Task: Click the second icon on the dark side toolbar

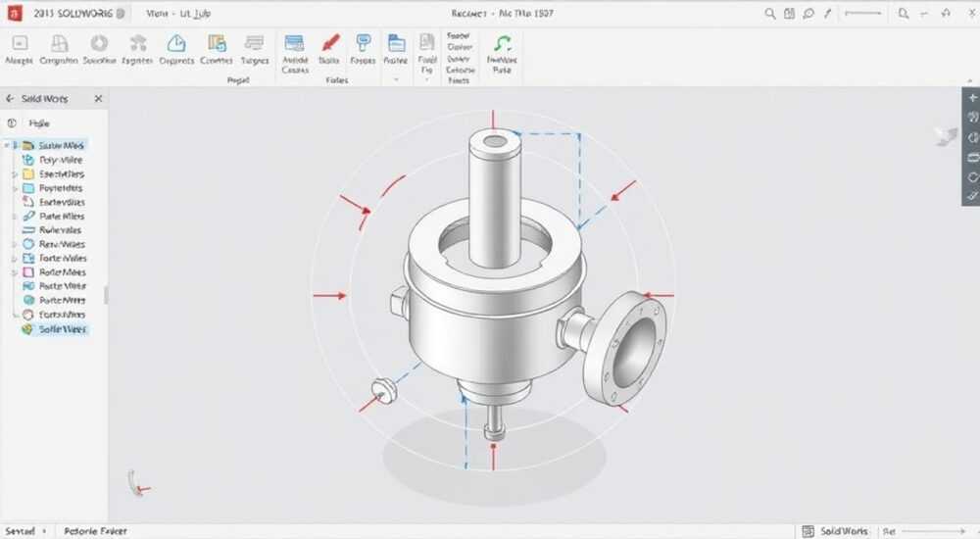Action: (972, 118)
